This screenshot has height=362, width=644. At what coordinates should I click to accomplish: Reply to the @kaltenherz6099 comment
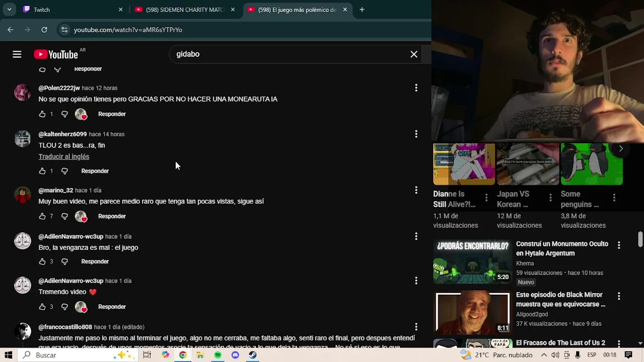[x=95, y=171]
